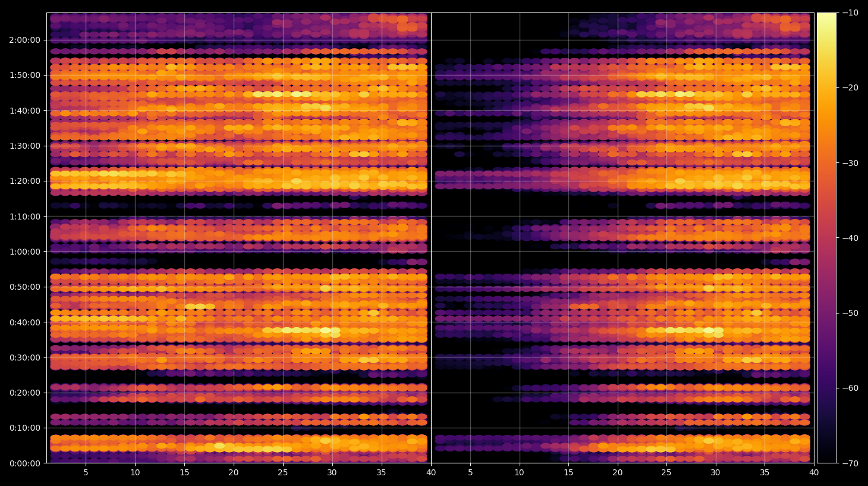Screen dimensions: 868x486
Task: Select x-axis label 10 under right heatmap
Action: (x=520, y=473)
